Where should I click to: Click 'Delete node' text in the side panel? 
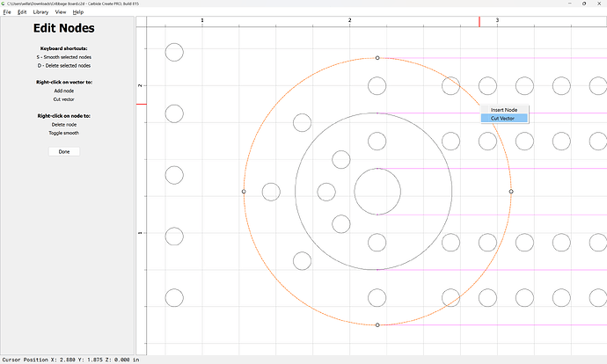point(64,125)
